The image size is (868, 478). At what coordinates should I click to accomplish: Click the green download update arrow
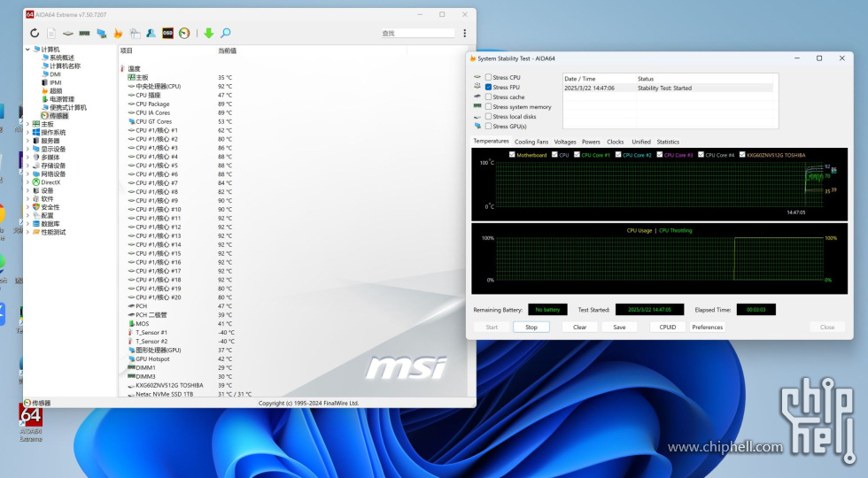[209, 34]
